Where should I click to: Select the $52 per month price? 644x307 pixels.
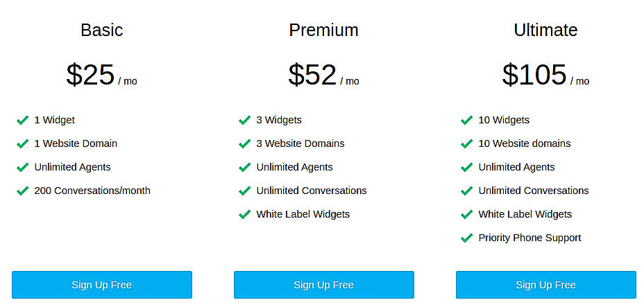coord(313,75)
